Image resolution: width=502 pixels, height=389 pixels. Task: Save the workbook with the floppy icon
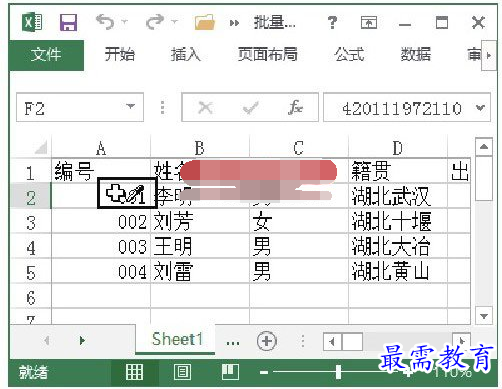68,22
